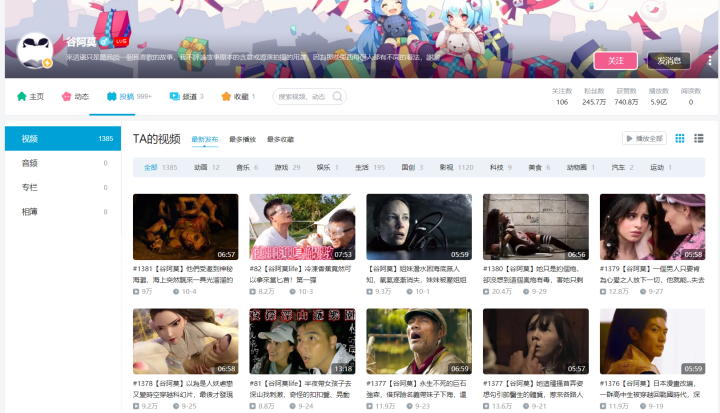Select 相簿 in the left sidebar

pos(30,211)
